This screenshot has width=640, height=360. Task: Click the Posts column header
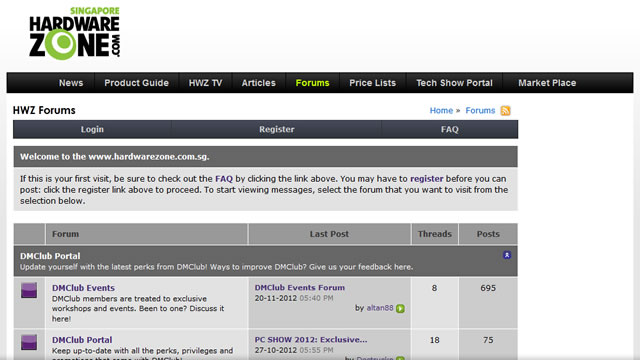pos(488,234)
